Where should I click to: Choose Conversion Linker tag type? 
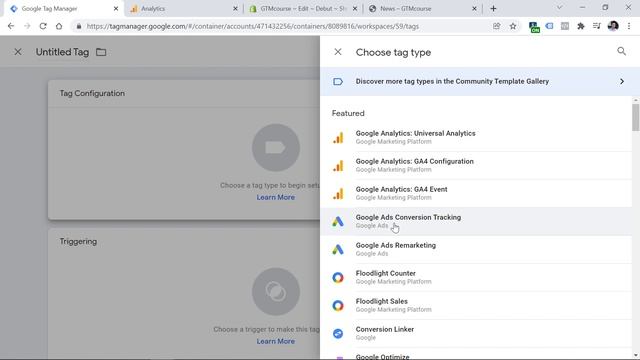[476, 333]
